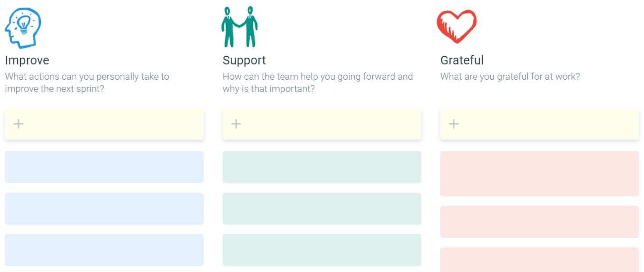The height and width of the screenshot is (272, 644).
Task: Add a card with the Grateful column plus icon
Action: click(x=454, y=124)
